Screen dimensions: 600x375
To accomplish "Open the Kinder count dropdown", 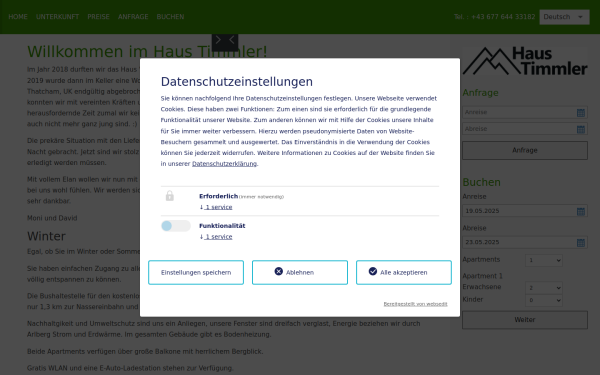I will [x=544, y=300].
